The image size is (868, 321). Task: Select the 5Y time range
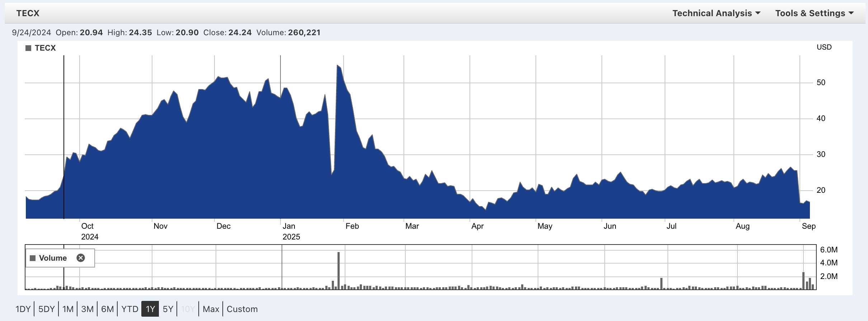click(168, 309)
